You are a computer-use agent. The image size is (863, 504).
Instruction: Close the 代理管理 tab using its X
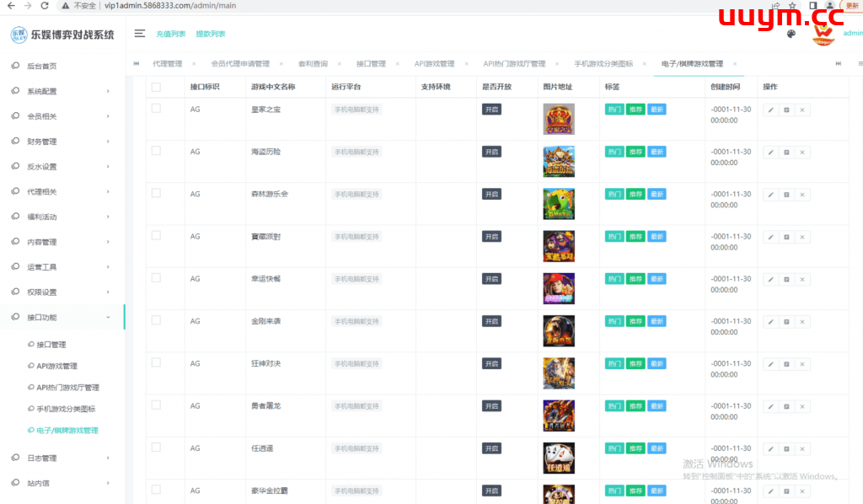(194, 64)
